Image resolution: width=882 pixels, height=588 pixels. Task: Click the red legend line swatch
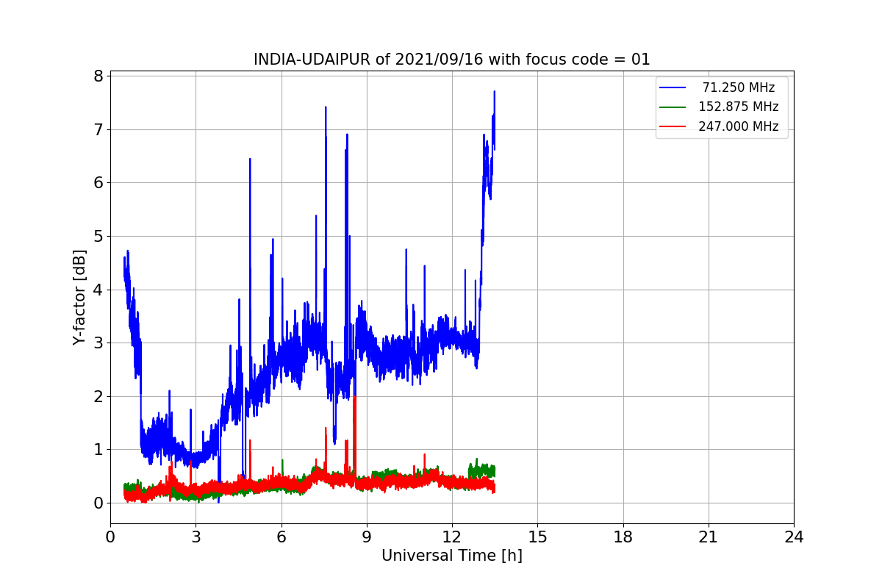pos(673,126)
